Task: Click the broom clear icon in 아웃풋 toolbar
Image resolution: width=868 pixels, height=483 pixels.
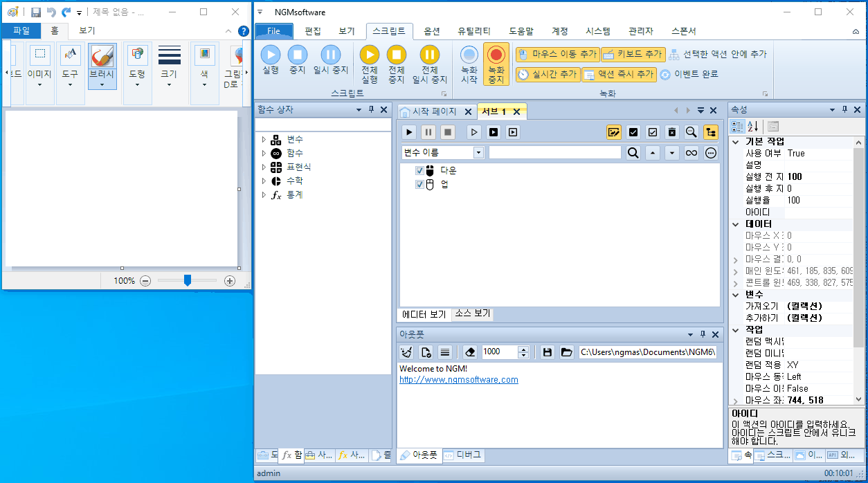Action: click(x=406, y=352)
